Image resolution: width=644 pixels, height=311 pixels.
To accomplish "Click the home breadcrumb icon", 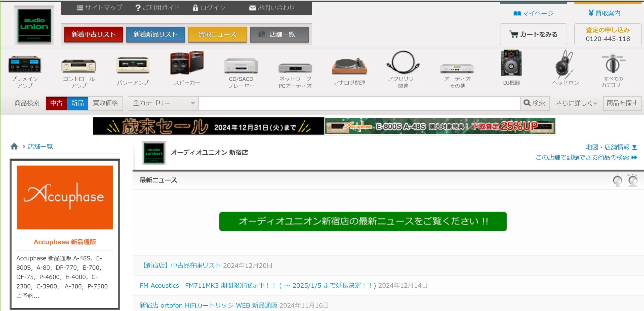I will [x=14, y=147].
